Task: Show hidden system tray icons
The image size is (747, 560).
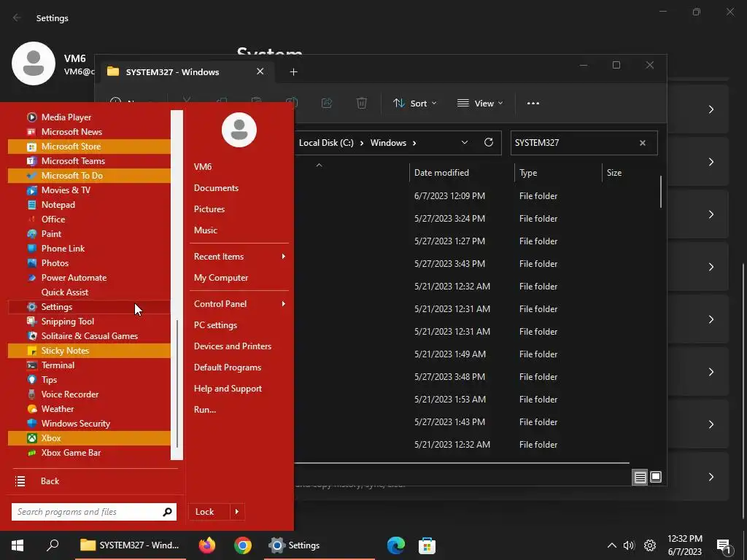Action: click(612, 545)
